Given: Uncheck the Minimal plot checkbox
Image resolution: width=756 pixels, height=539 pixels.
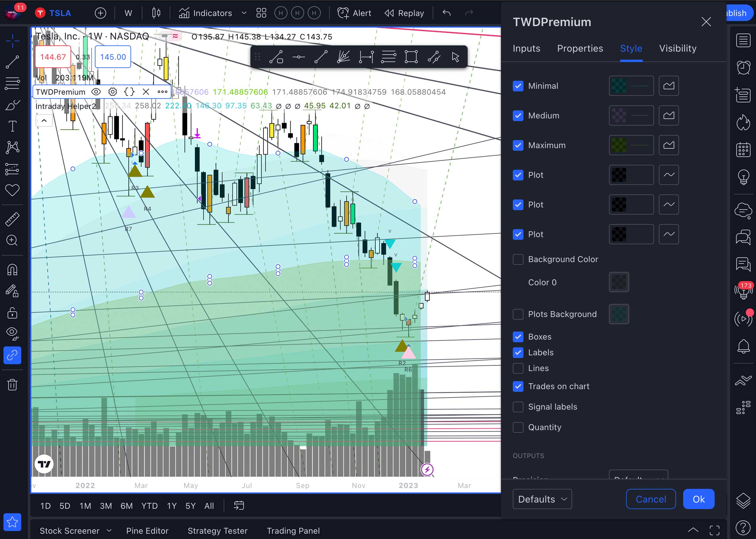Looking at the screenshot, I should click(x=518, y=86).
